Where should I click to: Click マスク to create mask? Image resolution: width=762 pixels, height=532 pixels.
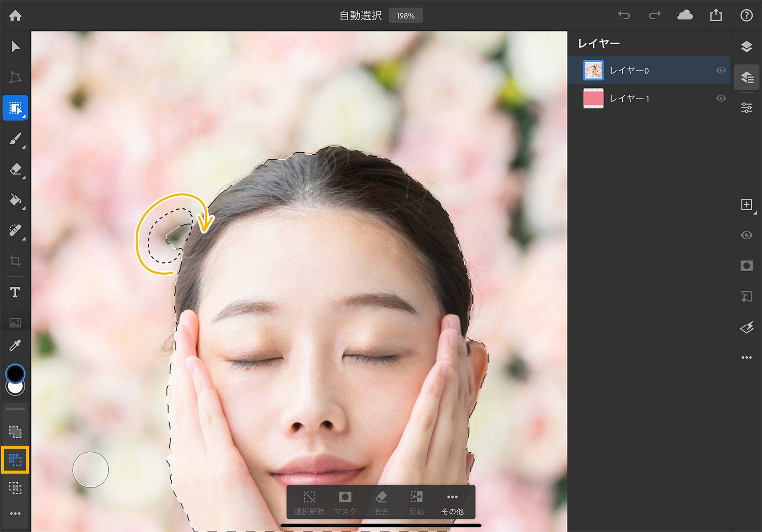[345, 503]
